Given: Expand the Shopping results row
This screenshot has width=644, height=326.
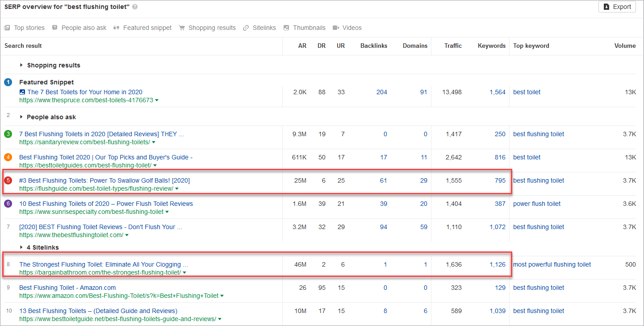Looking at the screenshot, I should (21, 65).
